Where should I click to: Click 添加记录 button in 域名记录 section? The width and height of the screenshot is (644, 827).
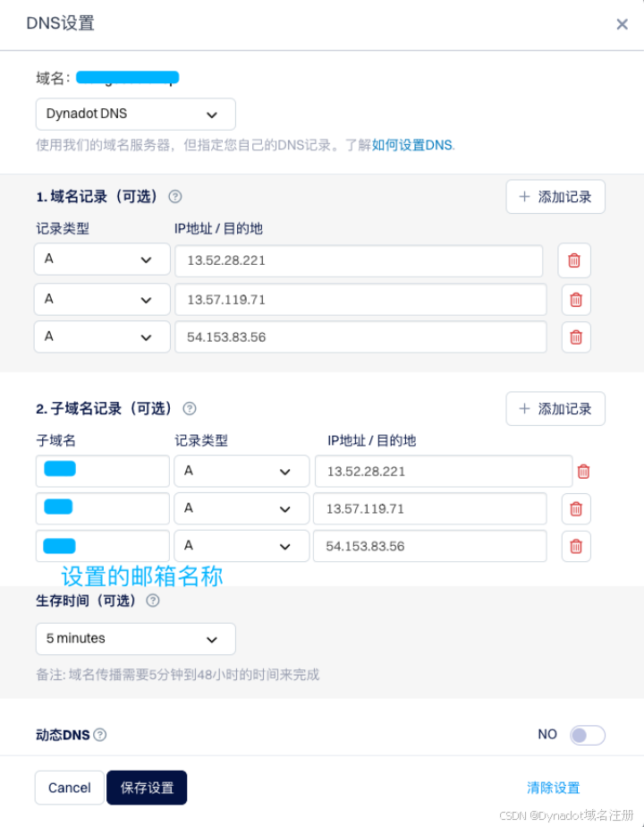pyautogui.click(x=555, y=197)
